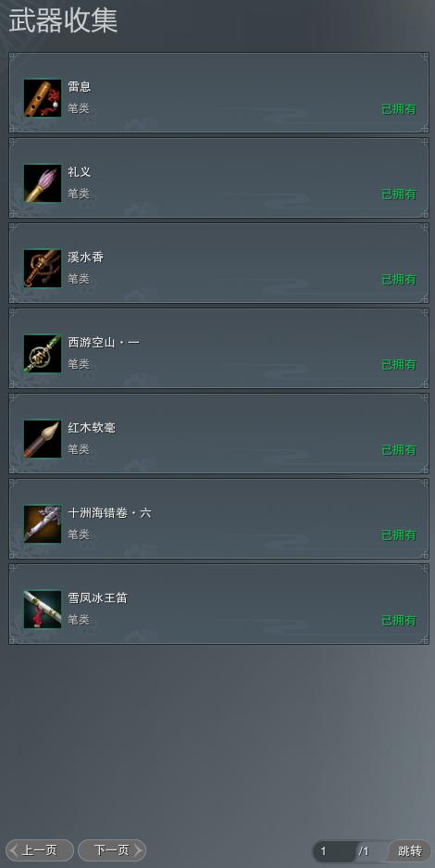Click the 雪凤冰王笛 flute icon
This screenshot has height=868, width=435.
tap(43, 610)
